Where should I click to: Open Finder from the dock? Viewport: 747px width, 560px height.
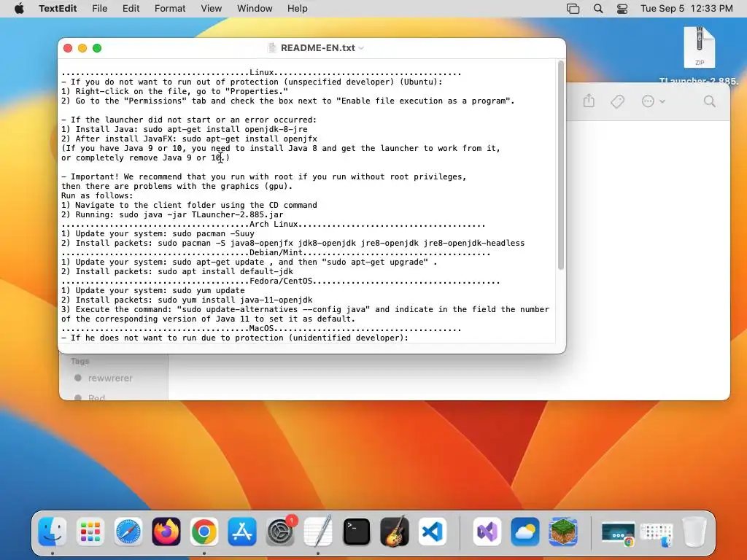point(52,532)
